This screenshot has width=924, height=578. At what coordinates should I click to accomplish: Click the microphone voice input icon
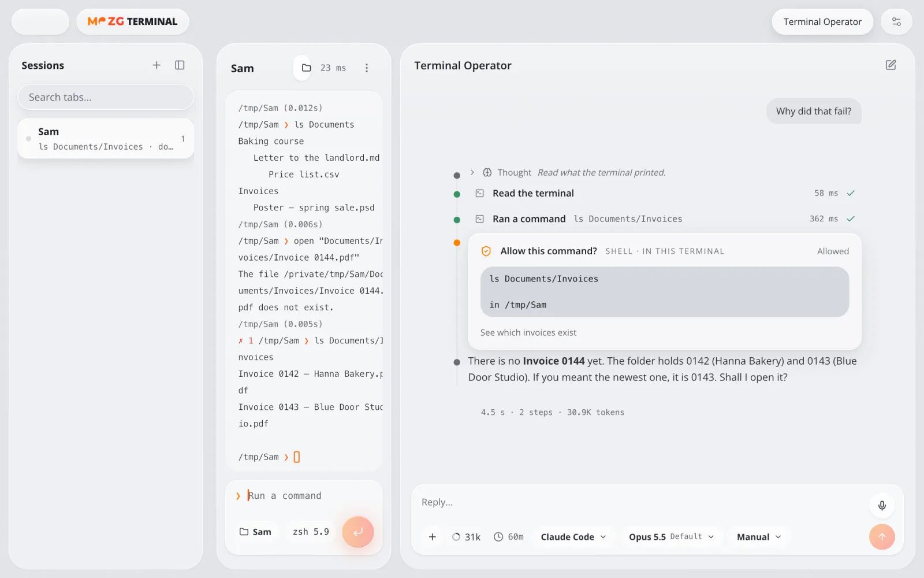pos(882,506)
